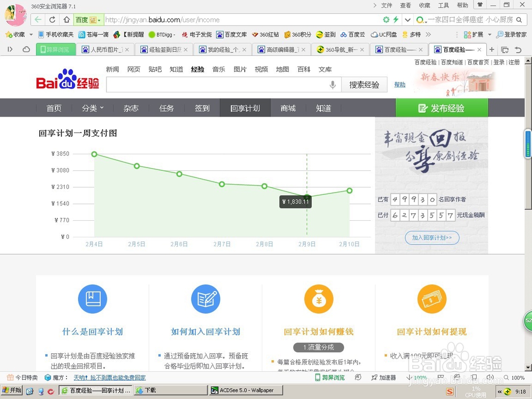Screen dimensions: 532x399
Task: Click the 今日特卖 status bar item
Action: [22, 378]
